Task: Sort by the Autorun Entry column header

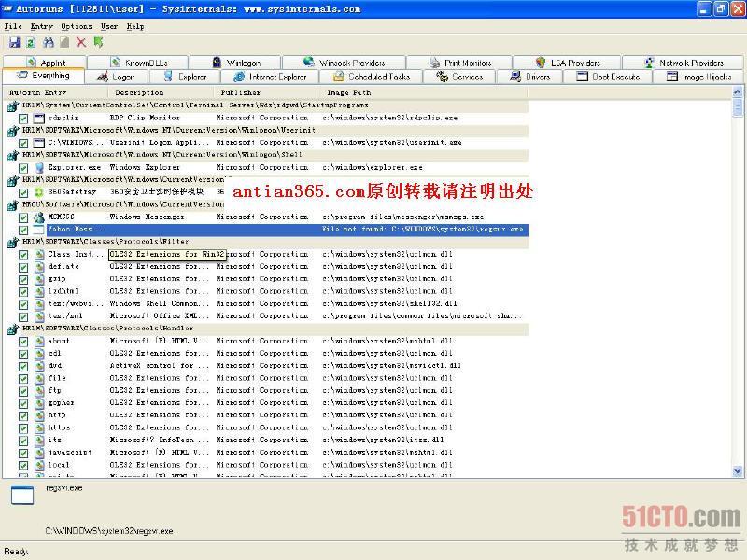Action: [x=55, y=92]
